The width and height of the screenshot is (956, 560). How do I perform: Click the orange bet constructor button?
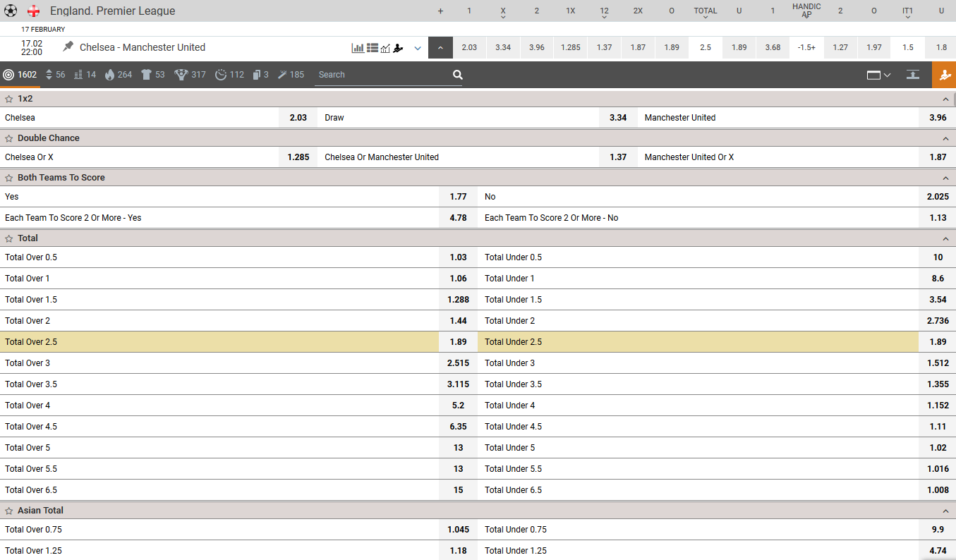point(944,75)
